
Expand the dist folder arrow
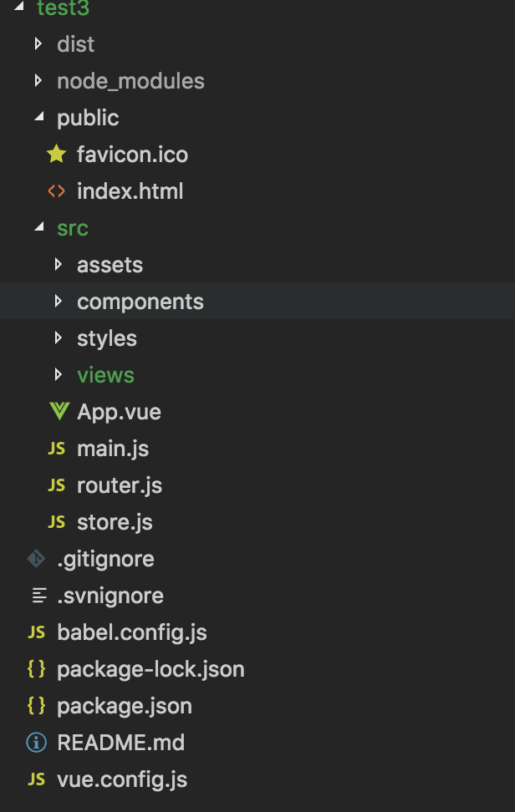pyautogui.click(x=38, y=43)
